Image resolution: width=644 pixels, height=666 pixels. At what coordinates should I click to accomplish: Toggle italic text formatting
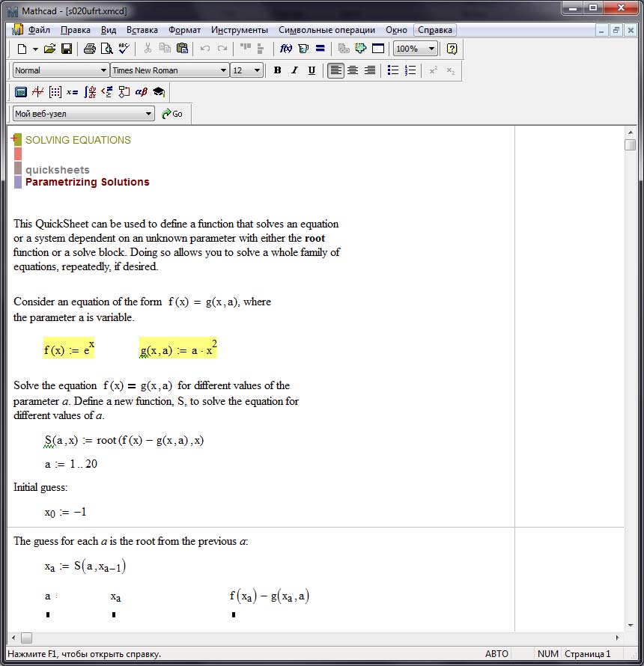pos(294,70)
